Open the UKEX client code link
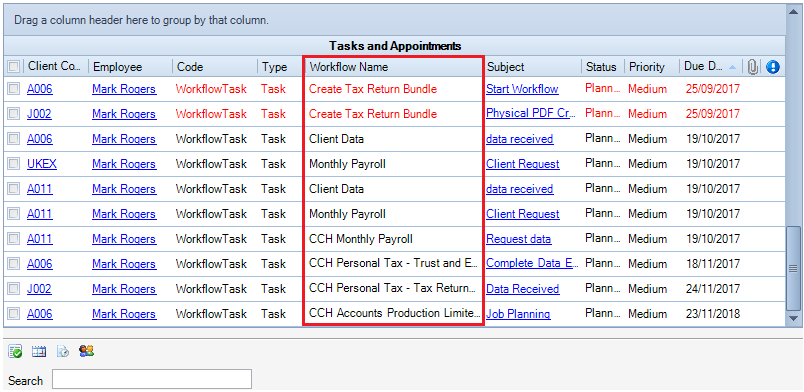Image resolution: width=804 pixels, height=392 pixels. pyautogui.click(x=42, y=164)
